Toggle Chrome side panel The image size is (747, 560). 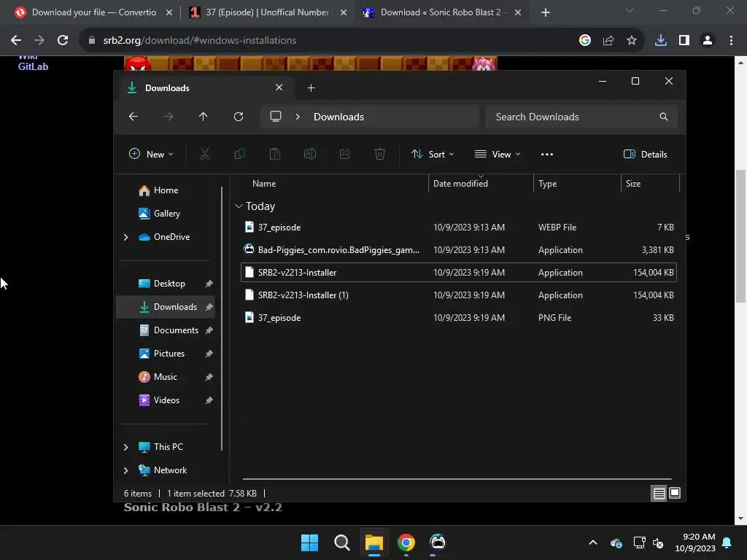coord(684,41)
